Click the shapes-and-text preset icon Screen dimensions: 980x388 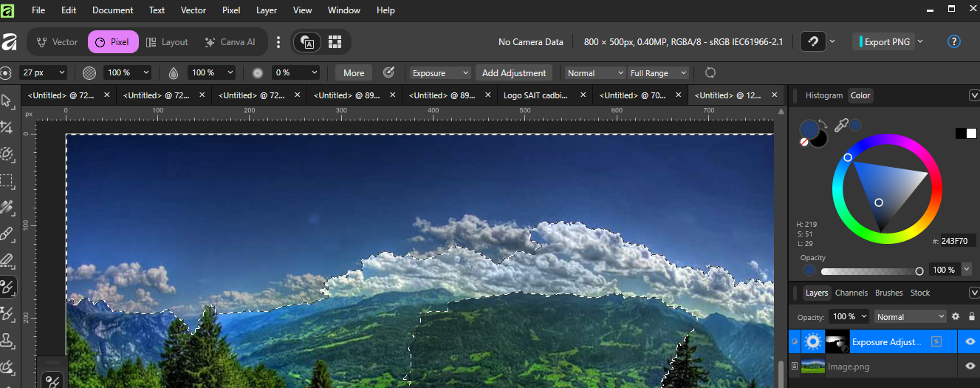(x=306, y=42)
